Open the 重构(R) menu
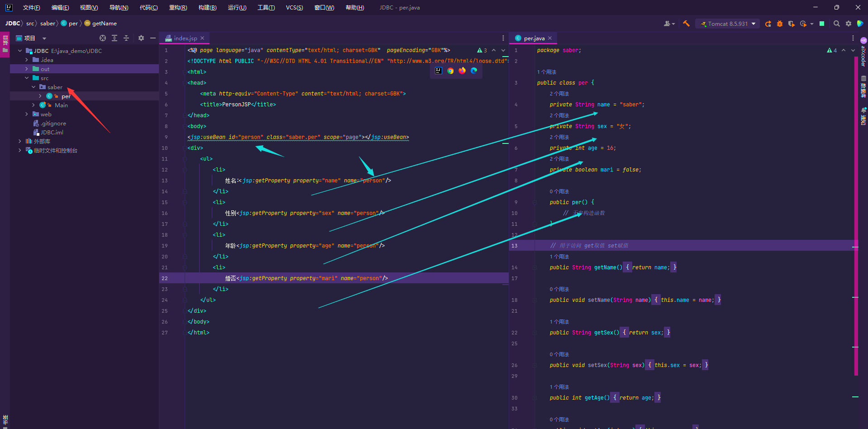Screen dimensions: 868x429 pos(178,7)
